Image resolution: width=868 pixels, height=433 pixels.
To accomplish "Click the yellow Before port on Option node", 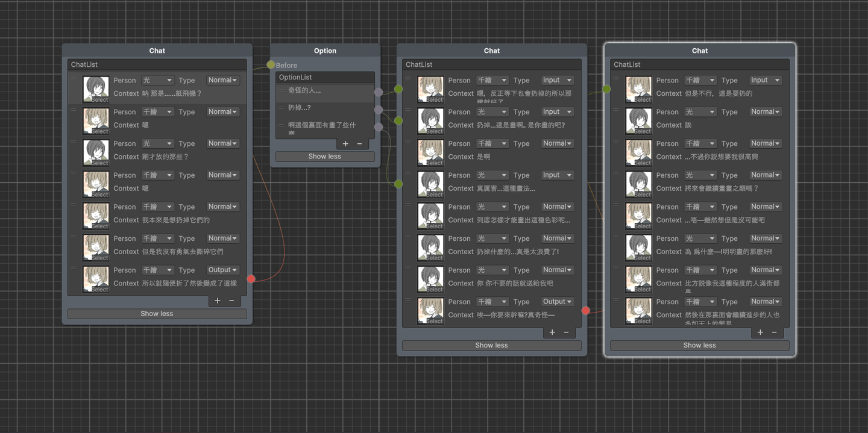I will pos(271,64).
